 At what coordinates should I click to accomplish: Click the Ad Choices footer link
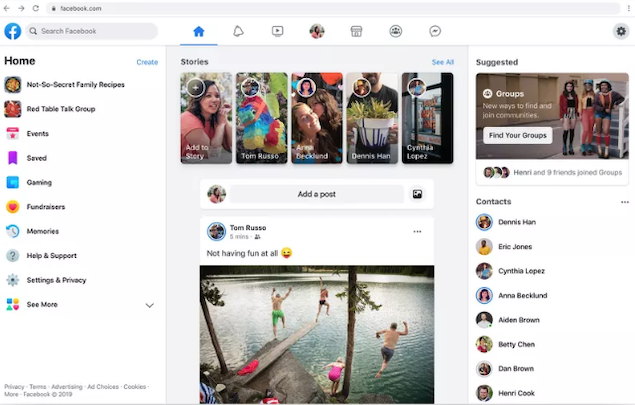point(103,387)
